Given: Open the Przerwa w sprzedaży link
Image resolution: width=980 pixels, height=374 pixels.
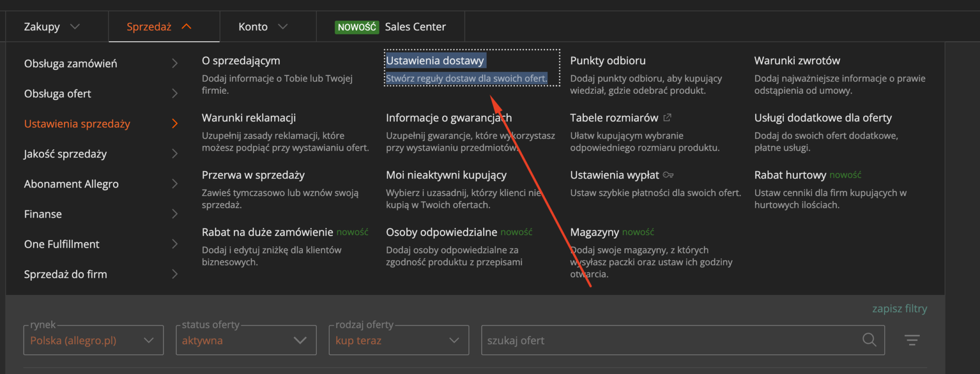Looking at the screenshot, I should (253, 175).
